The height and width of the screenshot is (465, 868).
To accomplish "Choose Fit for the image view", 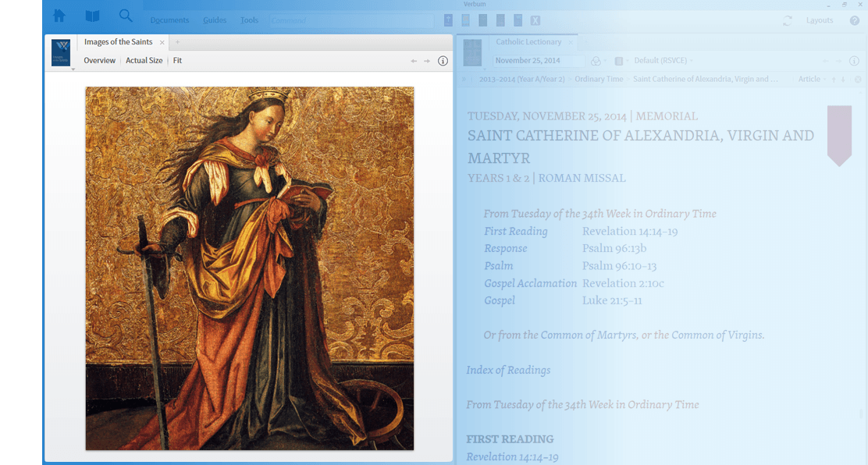I will tap(177, 60).
